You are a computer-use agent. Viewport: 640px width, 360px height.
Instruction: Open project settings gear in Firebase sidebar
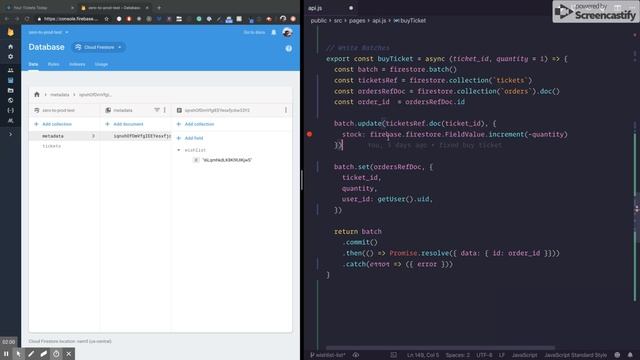(11, 57)
